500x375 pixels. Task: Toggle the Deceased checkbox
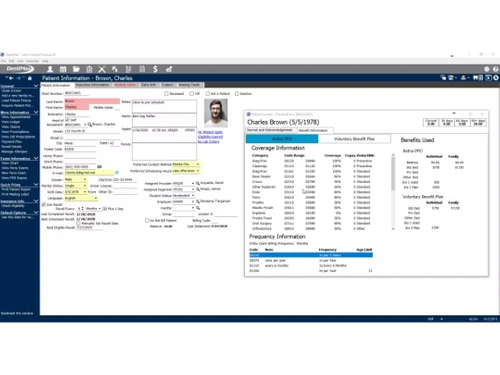pyautogui.click(x=166, y=94)
